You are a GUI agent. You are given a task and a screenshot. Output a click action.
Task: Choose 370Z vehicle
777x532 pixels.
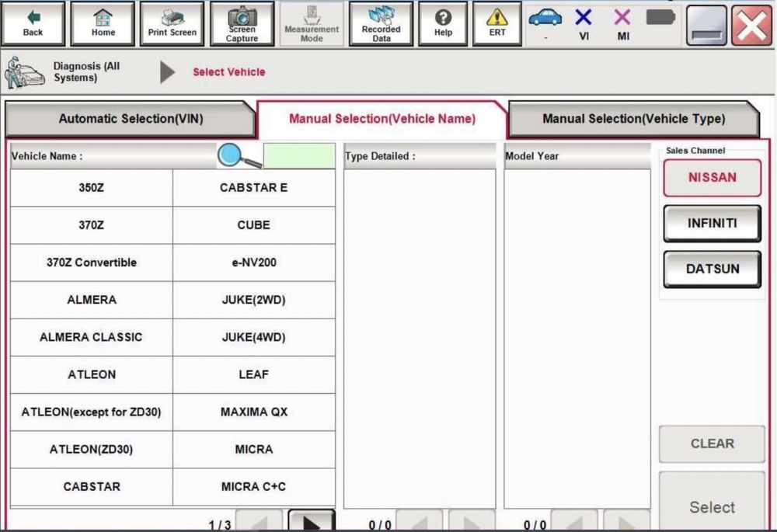[91, 225]
